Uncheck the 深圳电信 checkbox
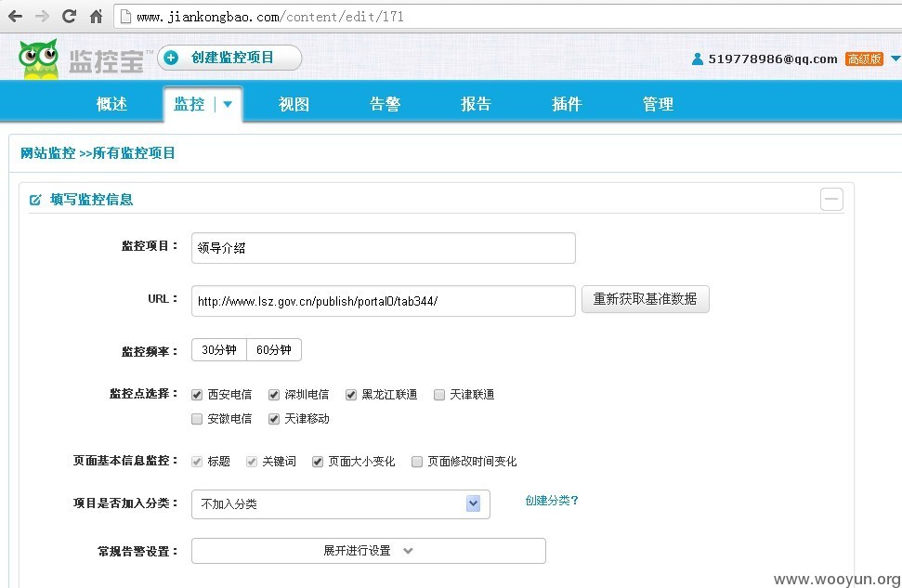 point(274,395)
